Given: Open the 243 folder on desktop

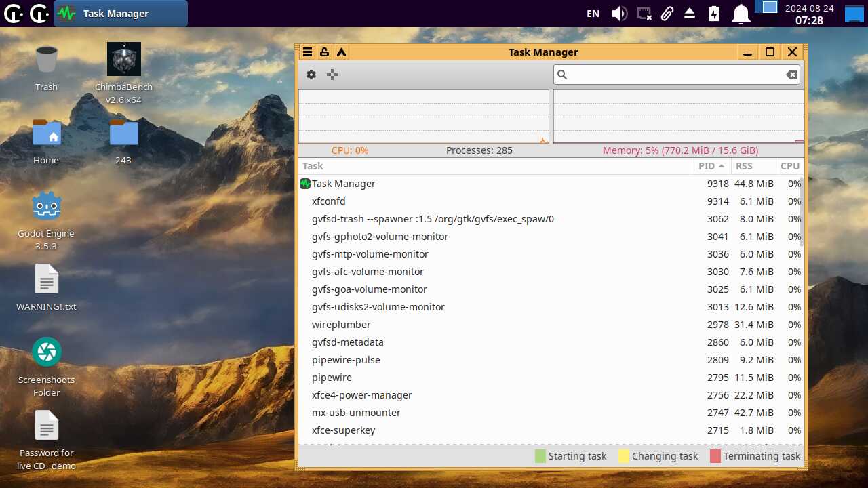Looking at the screenshot, I should (x=123, y=140).
